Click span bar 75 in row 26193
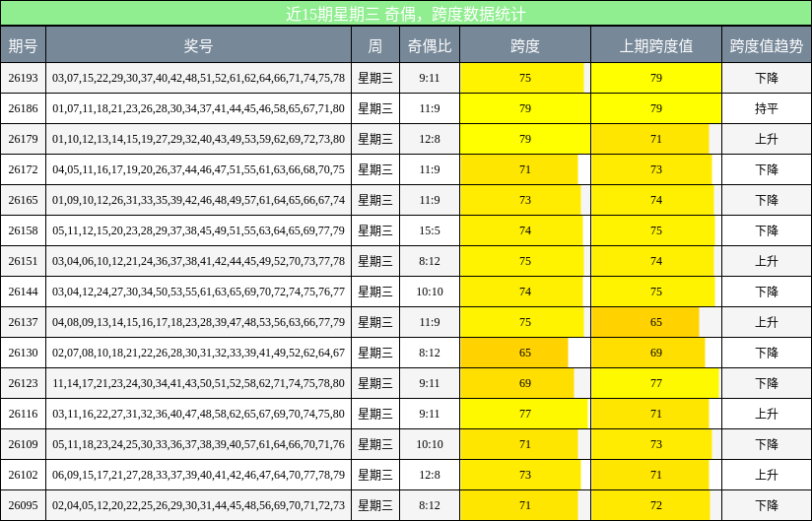Image resolution: width=812 pixels, height=521 pixels. [x=522, y=78]
